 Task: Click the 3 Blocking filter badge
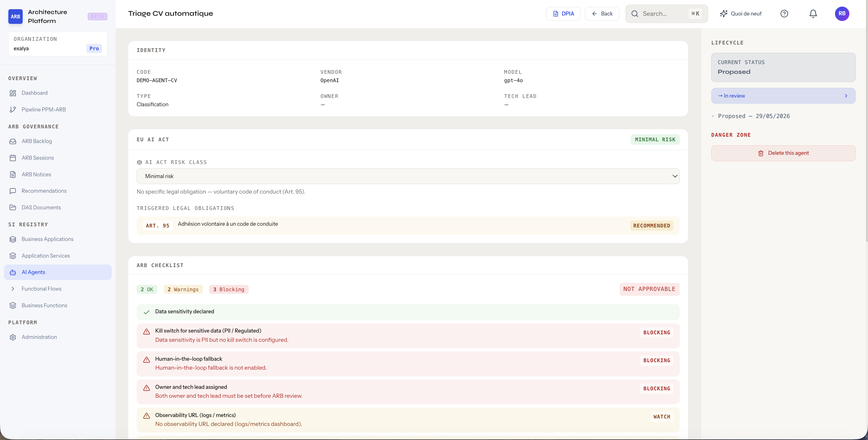pyautogui.click(x=229, y=289)
